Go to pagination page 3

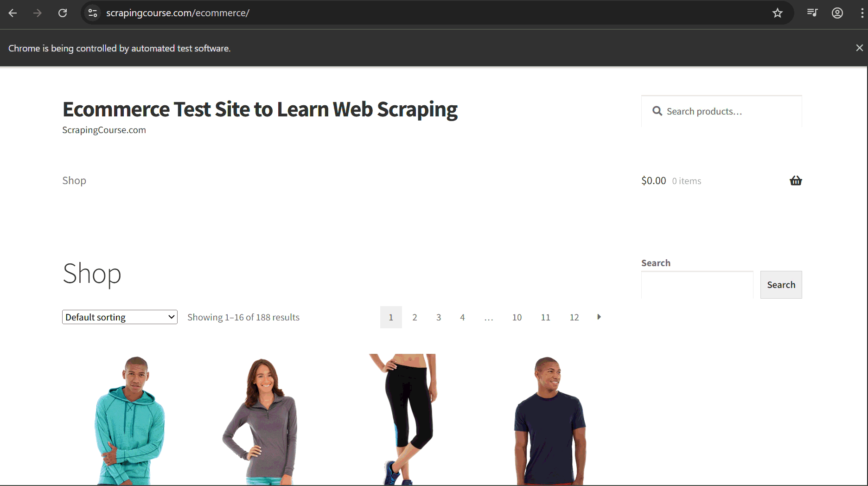[x=439, y=317]
